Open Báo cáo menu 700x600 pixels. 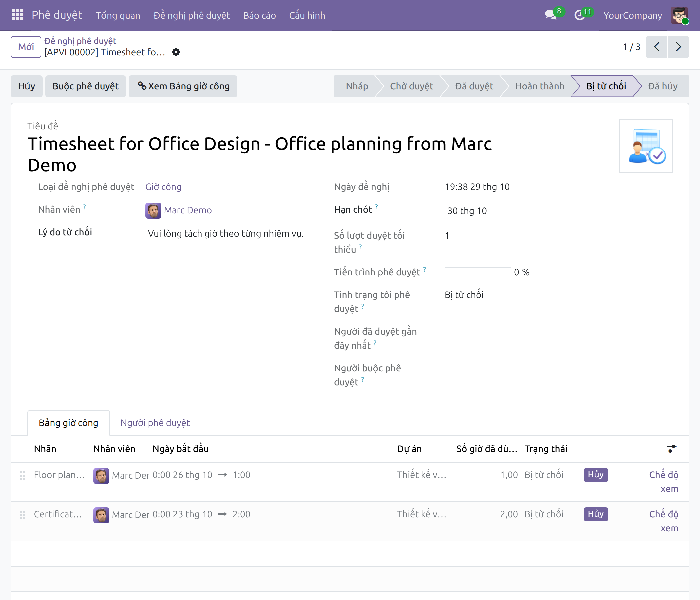[259, 15]
